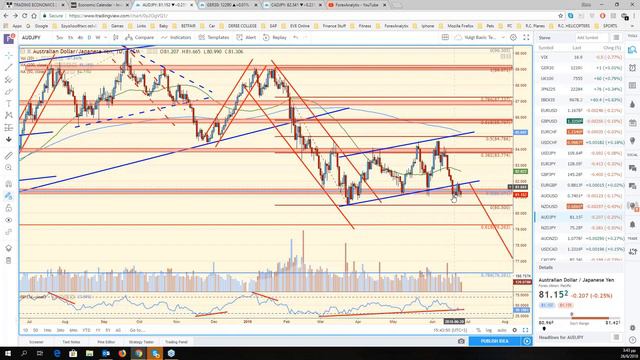Open the object tree from left toolbar
Viewport: 640px width, 360px height.
9,248
